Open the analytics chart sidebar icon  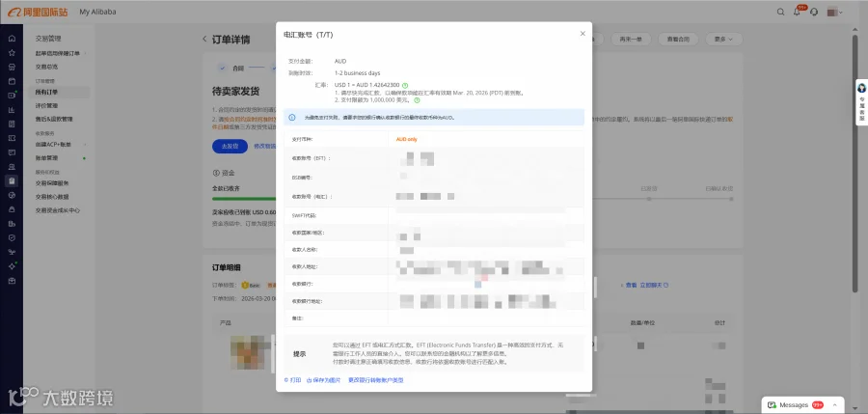click(12, 109)
